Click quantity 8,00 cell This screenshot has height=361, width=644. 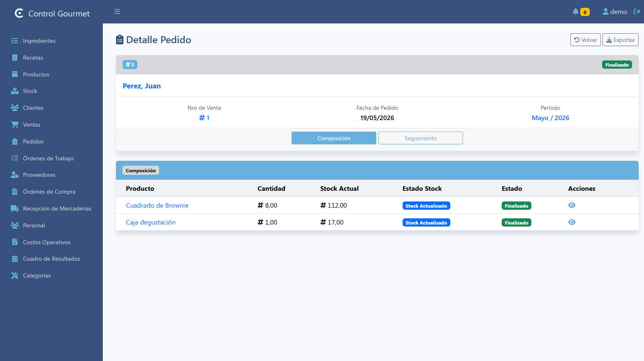pyautogui.click(x=267, y=206)
